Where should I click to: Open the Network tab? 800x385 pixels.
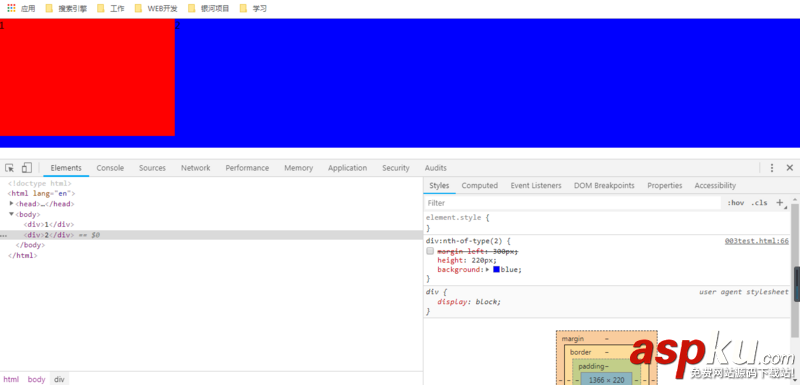pos(195,168)
